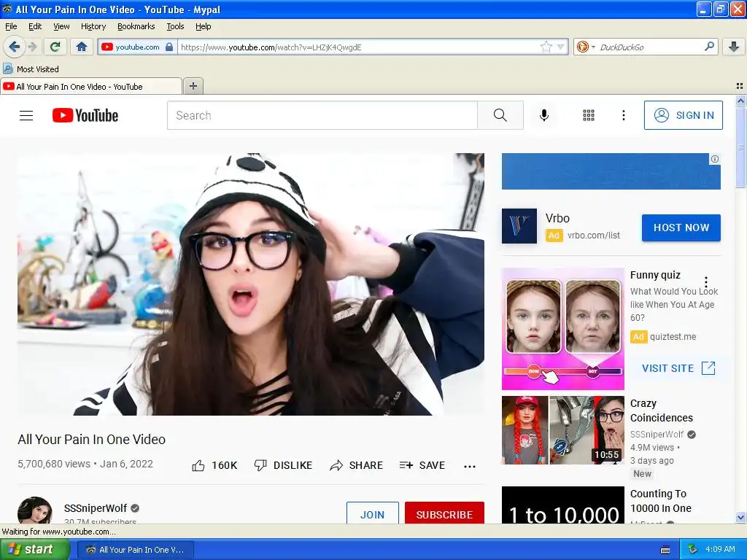
Task: Open a new browser tab
Action: 193,86
